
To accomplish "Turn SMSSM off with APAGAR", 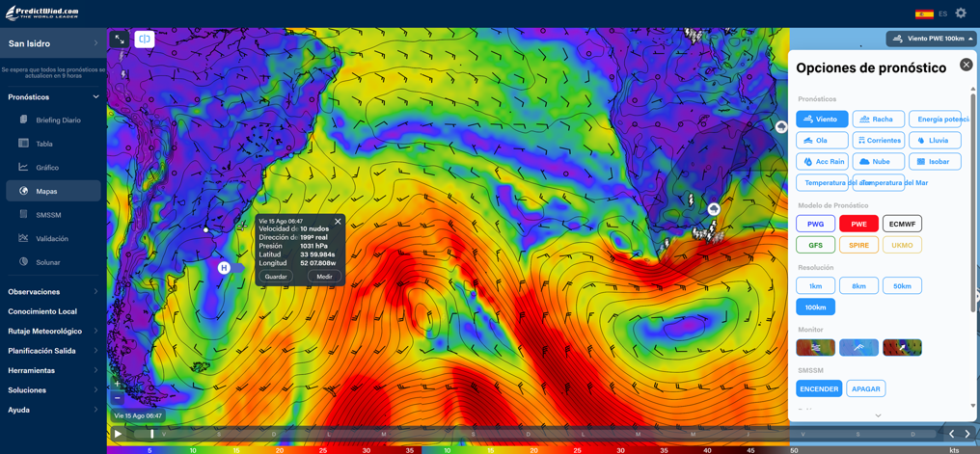I will [865, 388].
